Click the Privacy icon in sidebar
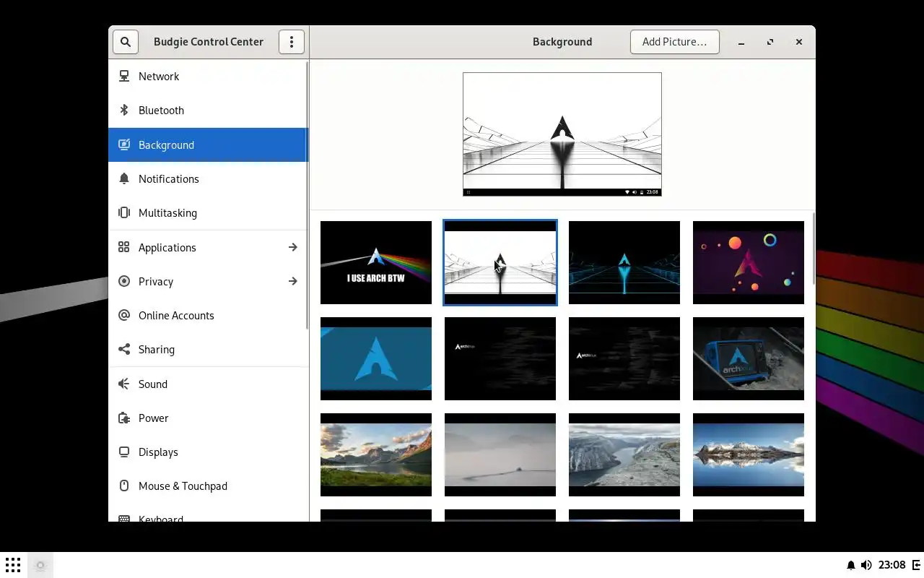This screenshot has width=924, height=578. [124, 281]
